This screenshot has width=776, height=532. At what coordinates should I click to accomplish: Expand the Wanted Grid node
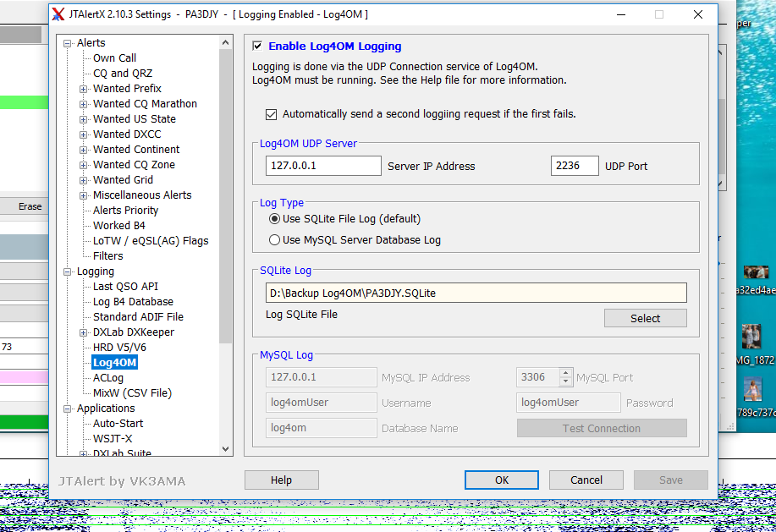84,180
